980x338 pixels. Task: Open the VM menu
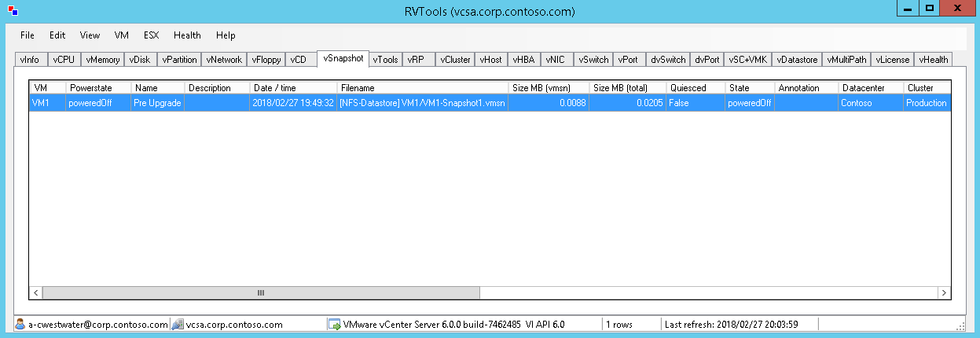click(121, 35)
